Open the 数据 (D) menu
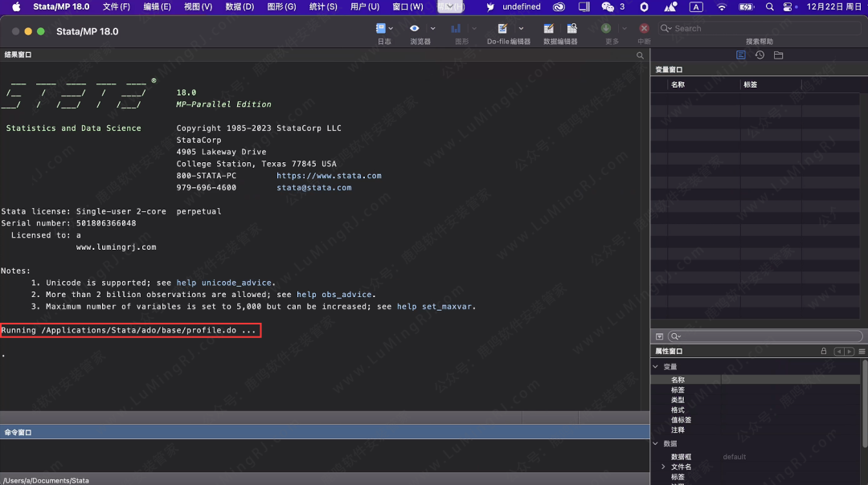Screen dimensions: 868x485 240,6
